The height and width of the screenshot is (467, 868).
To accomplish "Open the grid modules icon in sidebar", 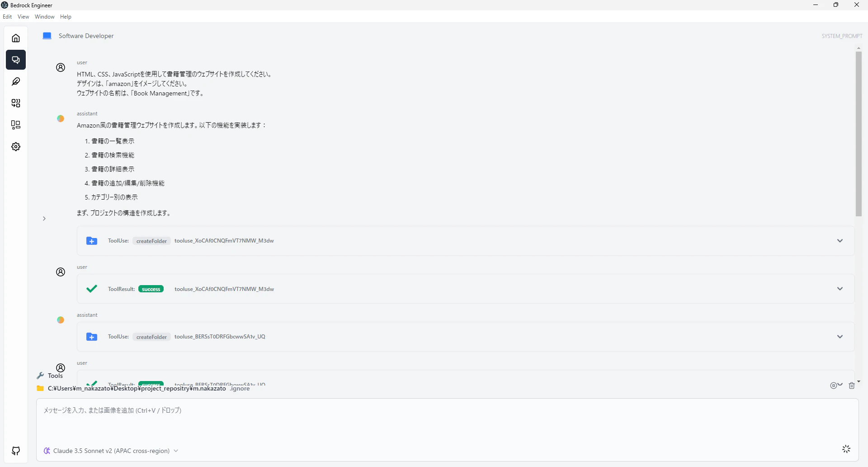I will pyautogui.click(x=16, y=103).
